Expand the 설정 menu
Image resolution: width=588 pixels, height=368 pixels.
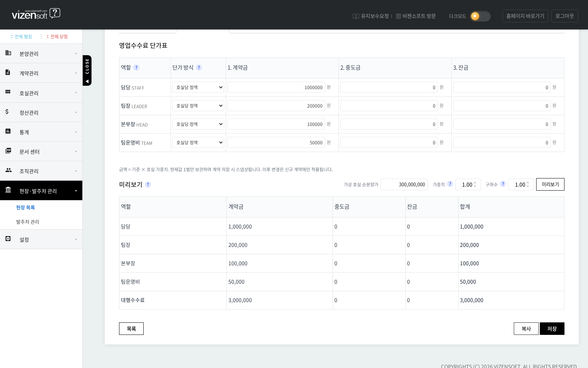click(x=41, y=239)
